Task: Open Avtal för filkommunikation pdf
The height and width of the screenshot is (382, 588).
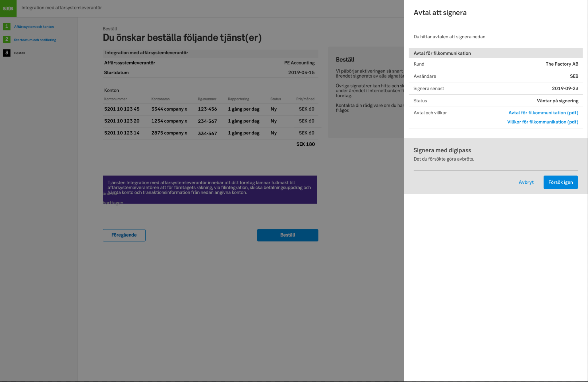Action: coord(543,113)
